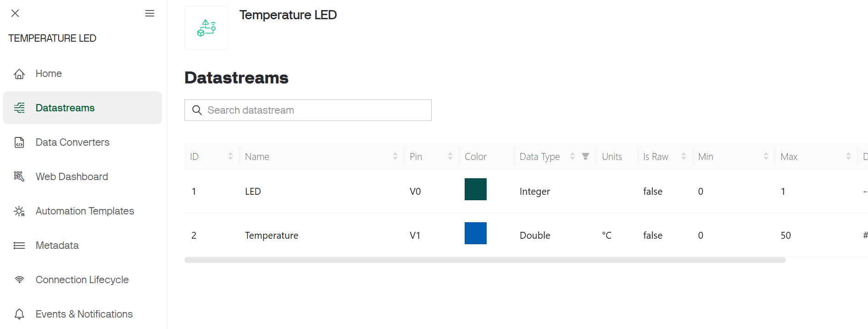The height and width of the screenshot is (329, 868).
Task: Click the Web Dashboard icon
Action: (19, 177)
